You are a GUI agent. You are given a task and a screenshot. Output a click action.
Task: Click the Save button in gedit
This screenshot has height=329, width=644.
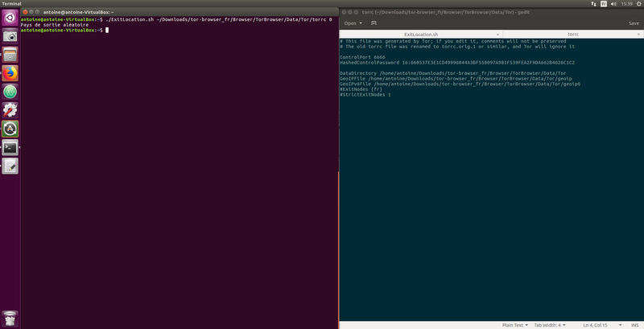click(x=633, y=23)
